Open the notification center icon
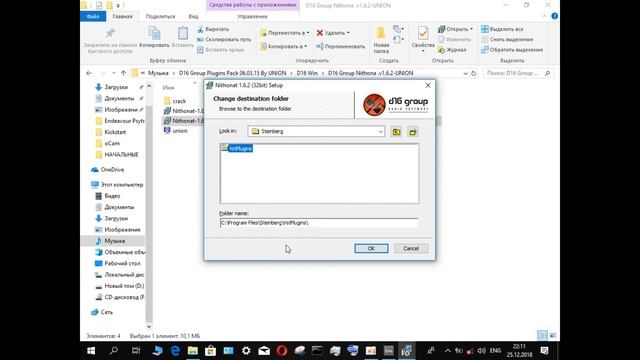Screen dimensions: 640x360 (544, 351)
